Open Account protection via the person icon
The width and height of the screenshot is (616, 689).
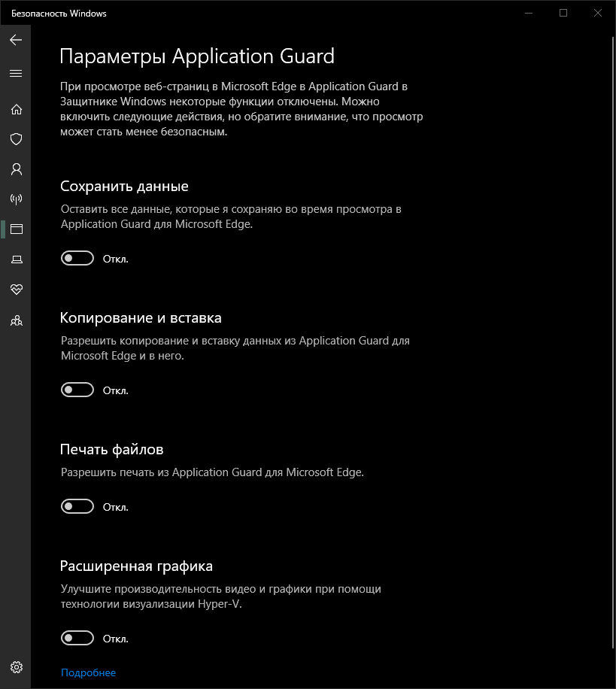[16, 169]
